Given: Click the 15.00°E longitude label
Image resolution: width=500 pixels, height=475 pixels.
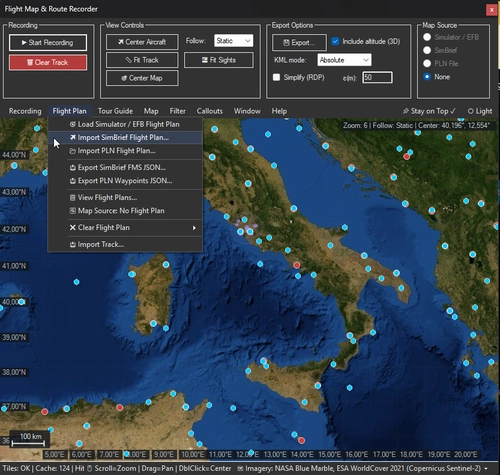Looking at the screenshot, I should pos(329,454).
